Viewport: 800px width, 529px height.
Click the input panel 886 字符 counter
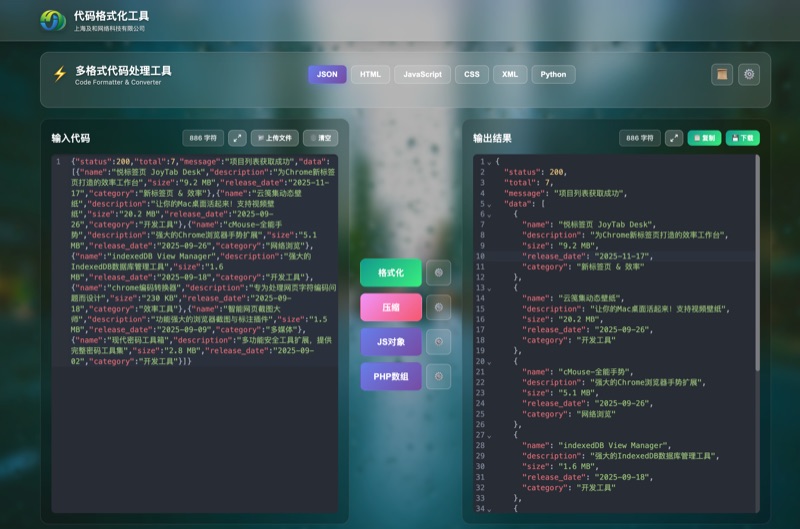(x=203, y=138)
